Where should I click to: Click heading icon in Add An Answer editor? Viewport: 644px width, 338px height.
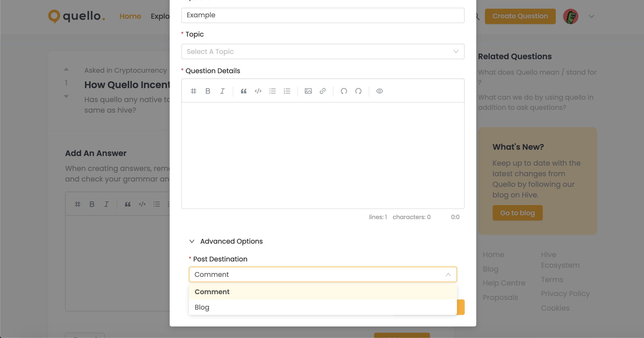click(78, 204)
